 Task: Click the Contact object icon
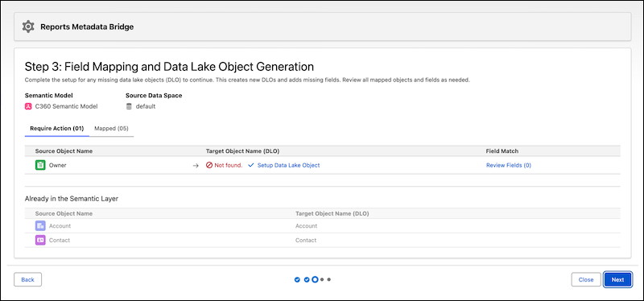click(40, 240)
